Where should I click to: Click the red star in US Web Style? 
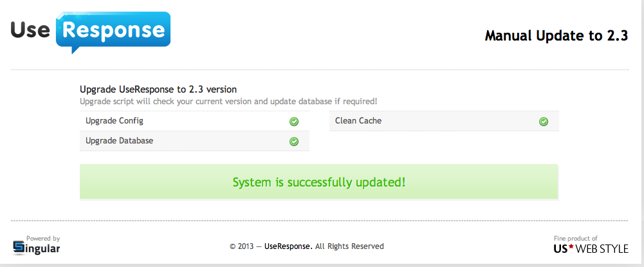(x=572, y=247)
